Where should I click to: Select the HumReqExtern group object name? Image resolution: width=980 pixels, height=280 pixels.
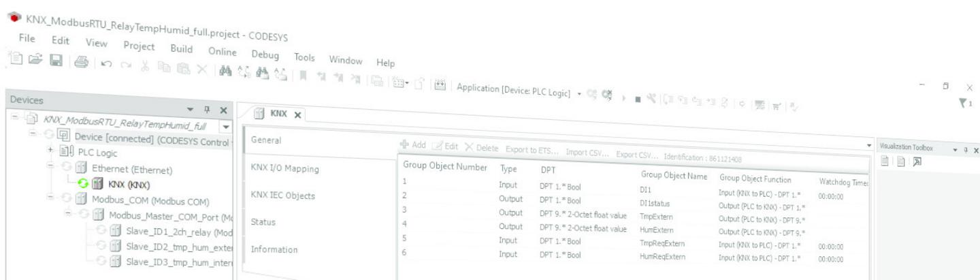(663, 258)
